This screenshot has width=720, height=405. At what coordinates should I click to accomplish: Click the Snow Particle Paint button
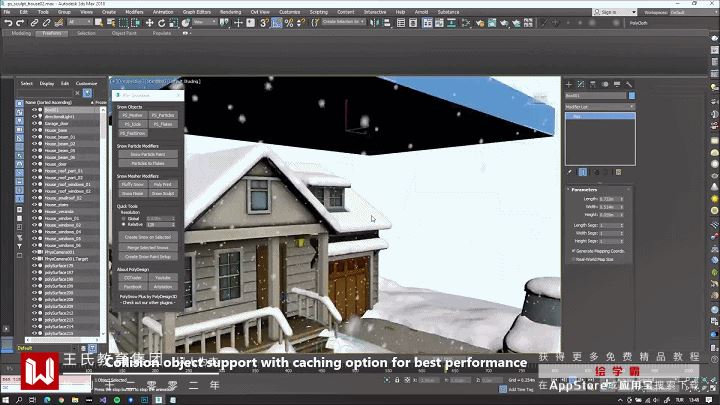pos(148,155)
